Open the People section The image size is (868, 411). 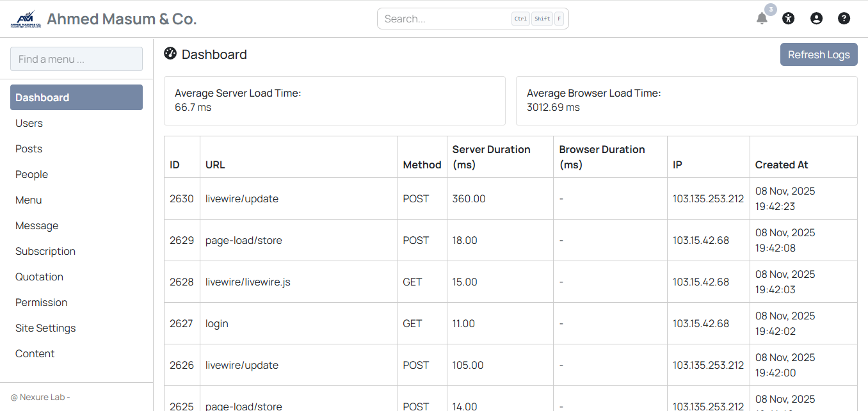[32, 174]
